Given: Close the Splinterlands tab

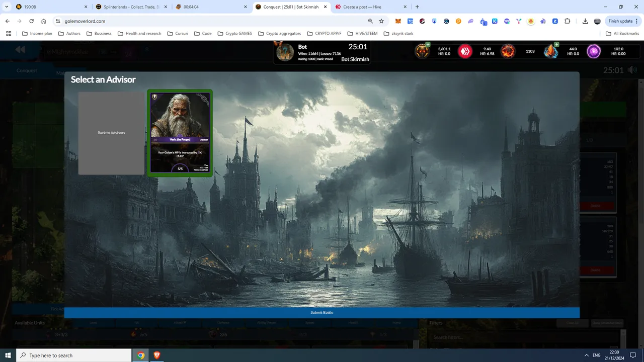Looking at the screenshot, I should (165, 7).
